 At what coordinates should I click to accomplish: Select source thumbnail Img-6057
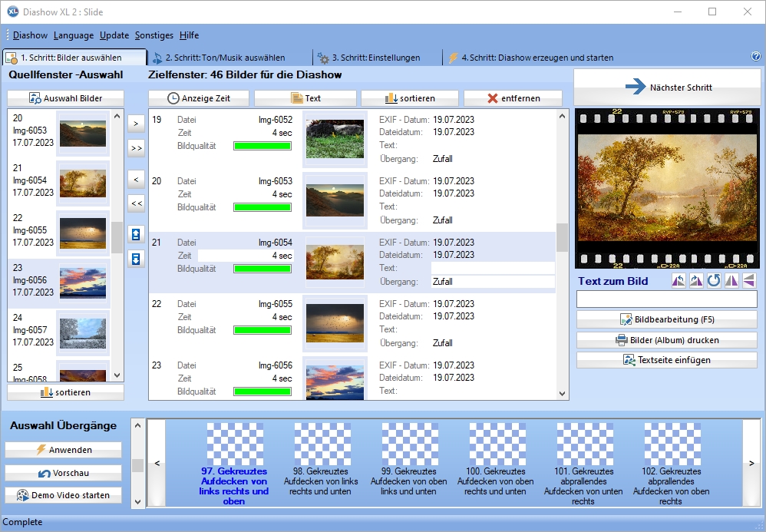pos(83,333)
